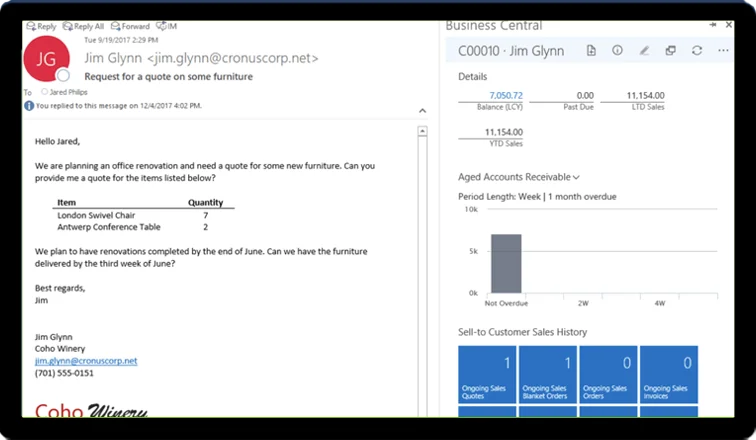
Task: Click Reply All in the email toolbar
Action: click(83, 26)
